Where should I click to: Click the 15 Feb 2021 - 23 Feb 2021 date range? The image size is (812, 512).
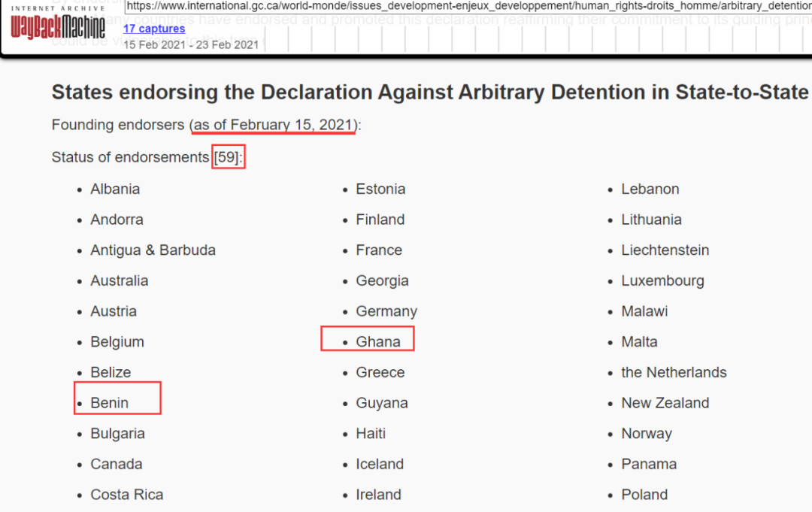[x=191, y=44]
